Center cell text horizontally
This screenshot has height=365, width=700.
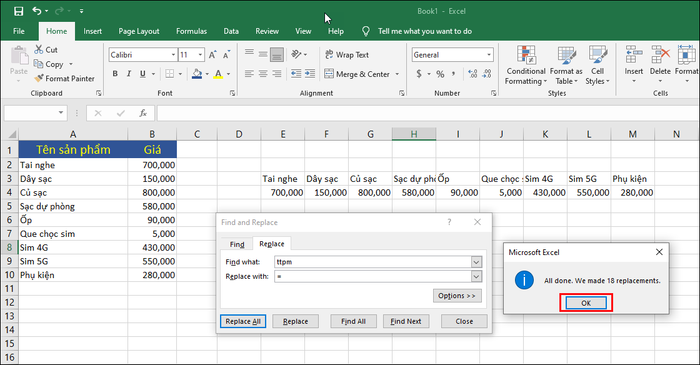pos(263,74)
